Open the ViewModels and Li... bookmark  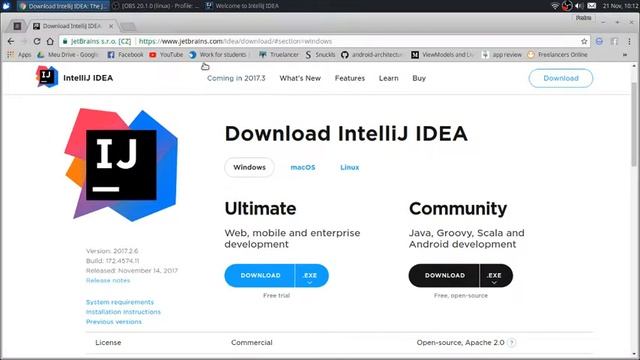pyautogui.click(x=442, y=55)
